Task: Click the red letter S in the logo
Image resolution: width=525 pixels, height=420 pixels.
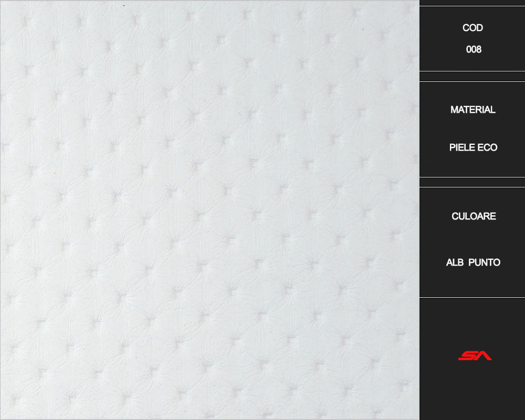Action: pos(467,355)
